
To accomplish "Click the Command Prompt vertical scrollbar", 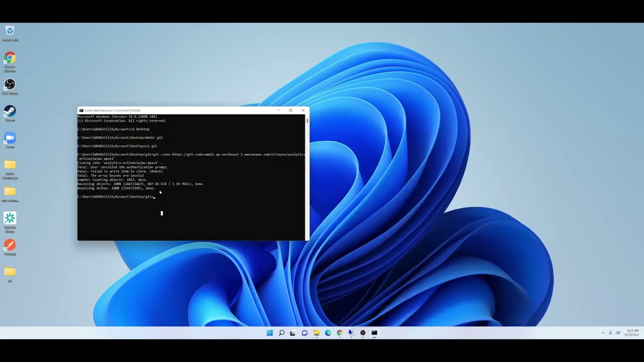I will pyautogui.click(x=306, y=177).
